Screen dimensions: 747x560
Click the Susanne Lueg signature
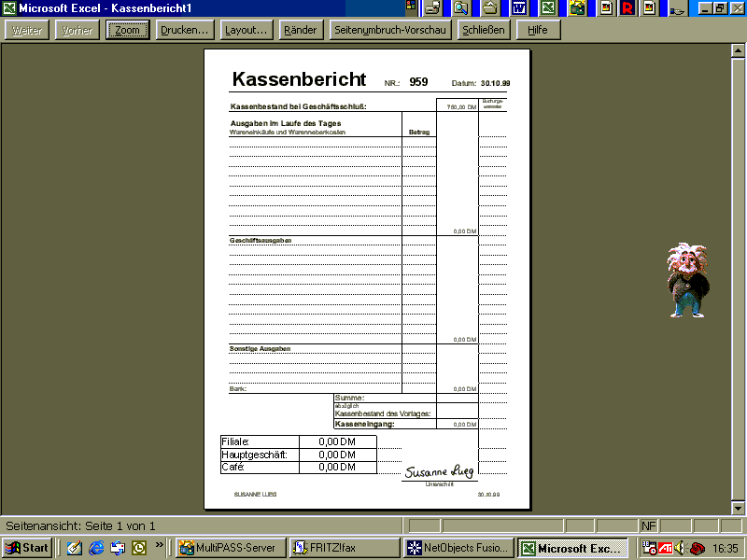(x=439, y=471)
